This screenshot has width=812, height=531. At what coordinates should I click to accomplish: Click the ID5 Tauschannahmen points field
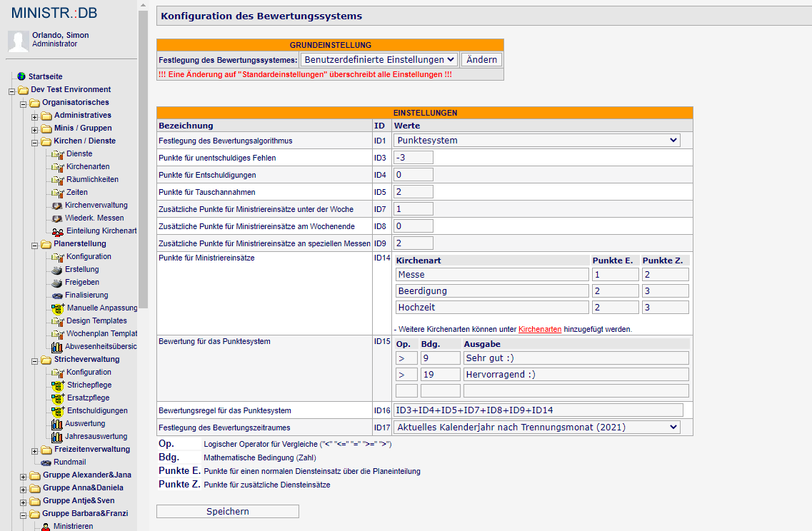413,191
